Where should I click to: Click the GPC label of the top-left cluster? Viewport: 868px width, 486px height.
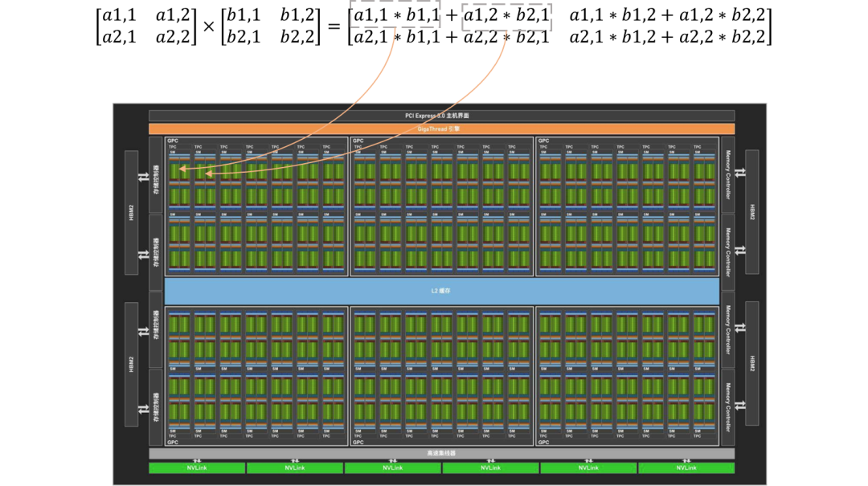[x=172, y=141]
